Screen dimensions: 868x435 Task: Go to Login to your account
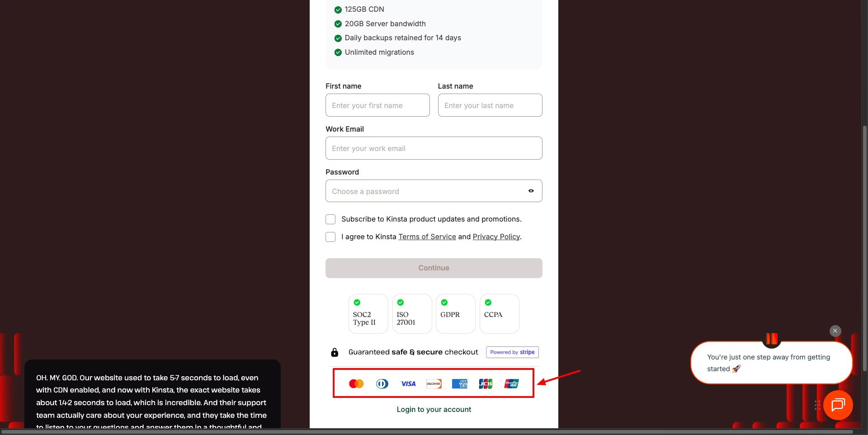pyautogui.click(x=434, y=409)
